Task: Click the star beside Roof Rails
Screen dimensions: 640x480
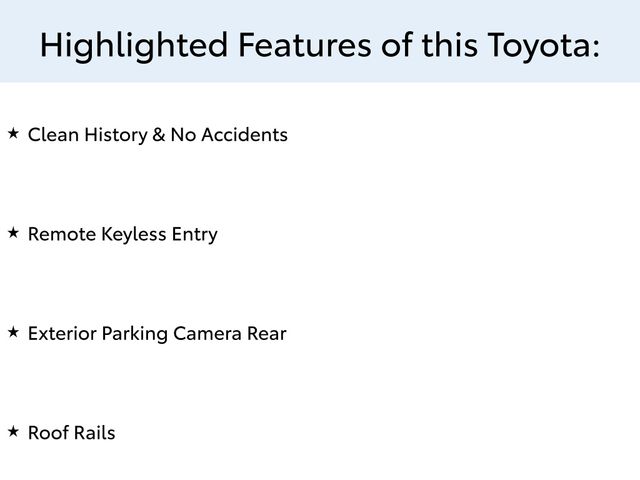Action: point(13,431)
